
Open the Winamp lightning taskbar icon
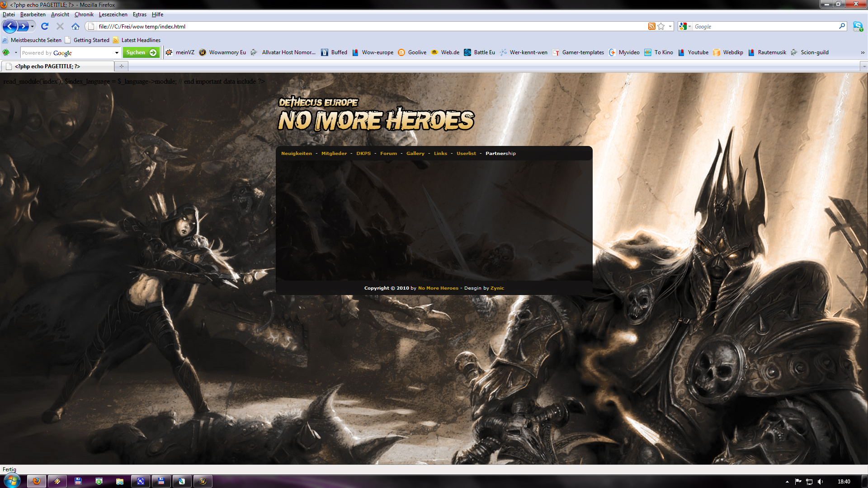click(57, 481)
